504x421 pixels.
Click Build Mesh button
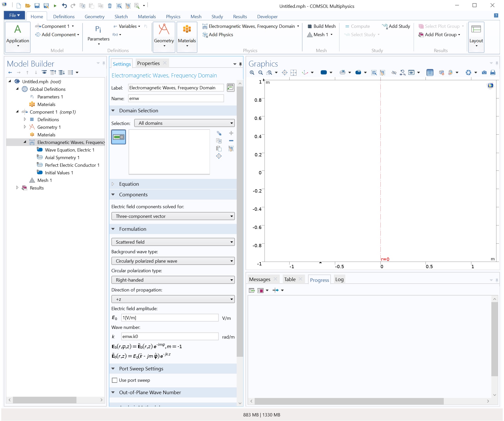[321, 26]
